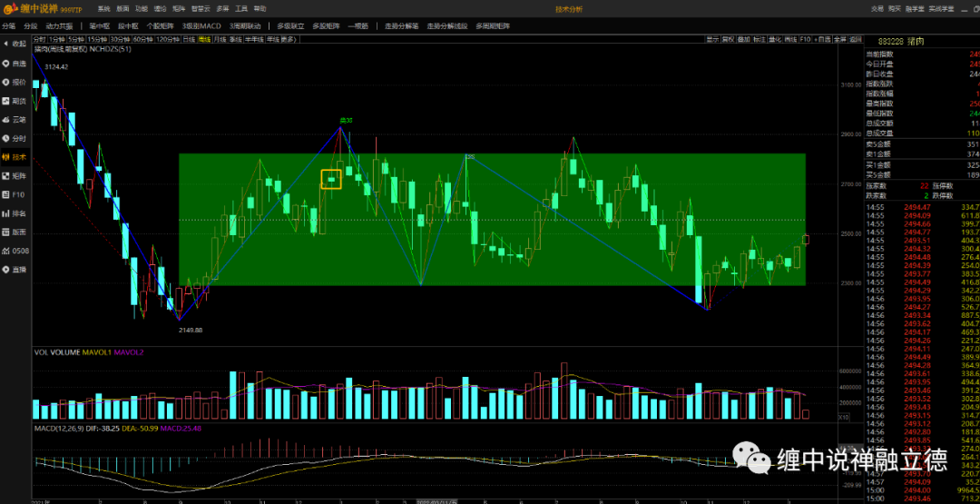This screenshot has width=980, height=504.
Task: Toggle 分段 in toolbar
Action: (x=31, y=26)
